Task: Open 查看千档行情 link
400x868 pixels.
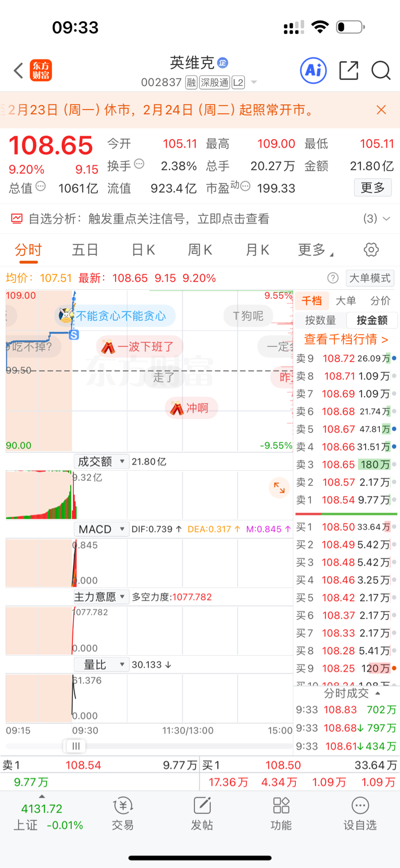Action: tap(346, 339)
